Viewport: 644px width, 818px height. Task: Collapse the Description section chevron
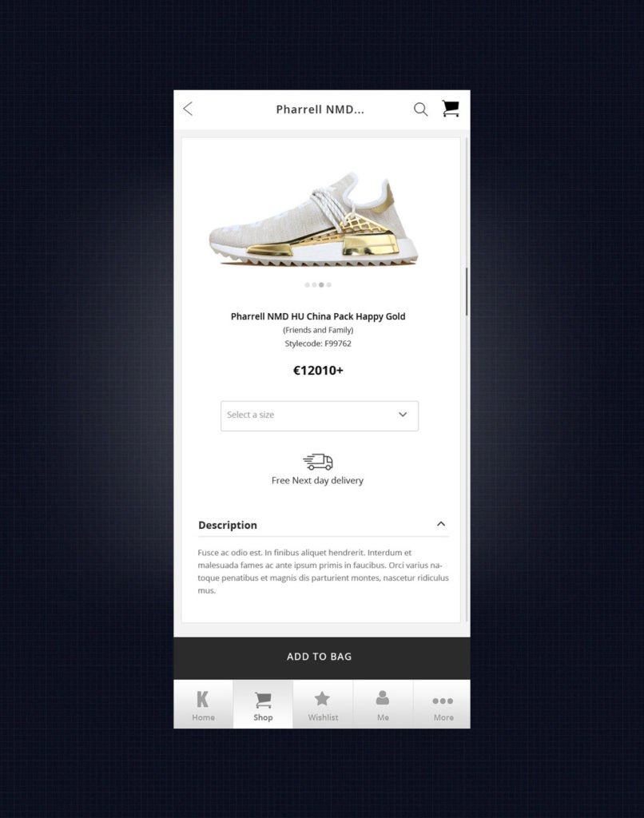[441, 524]
